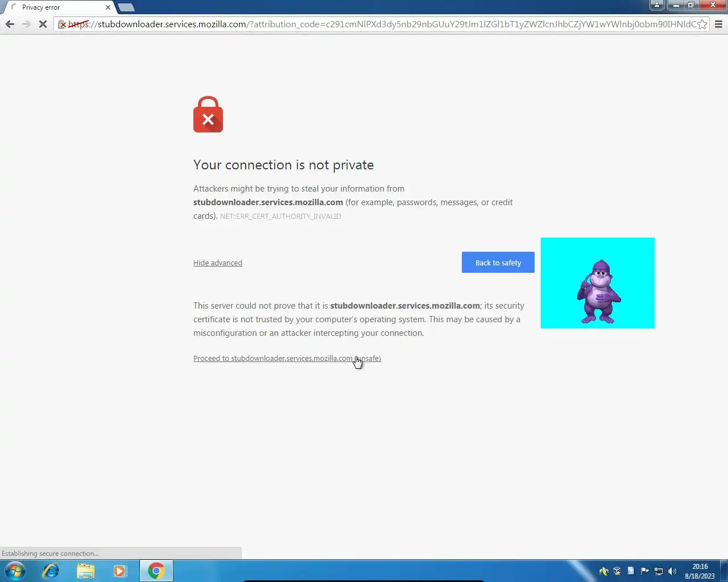Click the NET::ERR_CERT_AUTHORITY_INVALID error code
The width and height of the screenshot is (728, 582).
280,217
